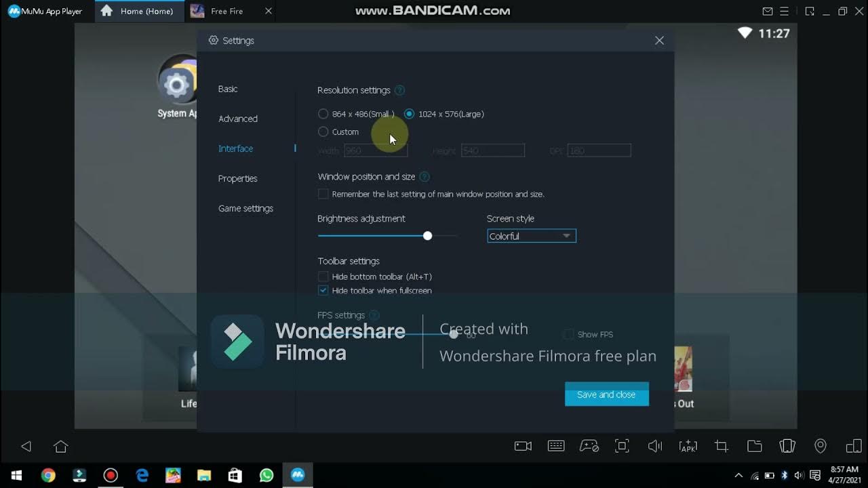Check Hide bottom toolbar (Alt+T)
This screenshot has height=488, width=868.
pyautogui.click(x=323, y=277)
